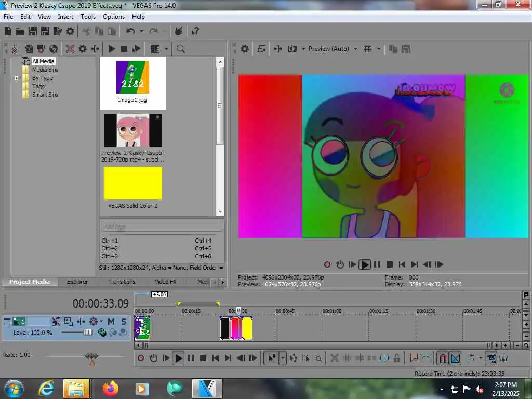
Task: Solo track 1 with S button
Action: (124, 322)
